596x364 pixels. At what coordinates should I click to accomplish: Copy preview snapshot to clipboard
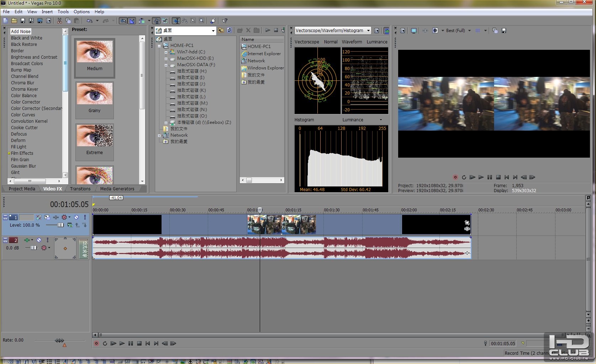pos(495,31)
